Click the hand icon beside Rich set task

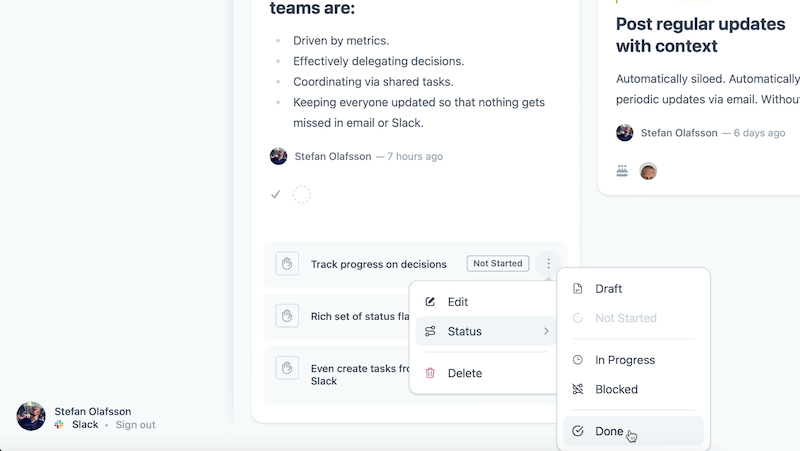287,316
